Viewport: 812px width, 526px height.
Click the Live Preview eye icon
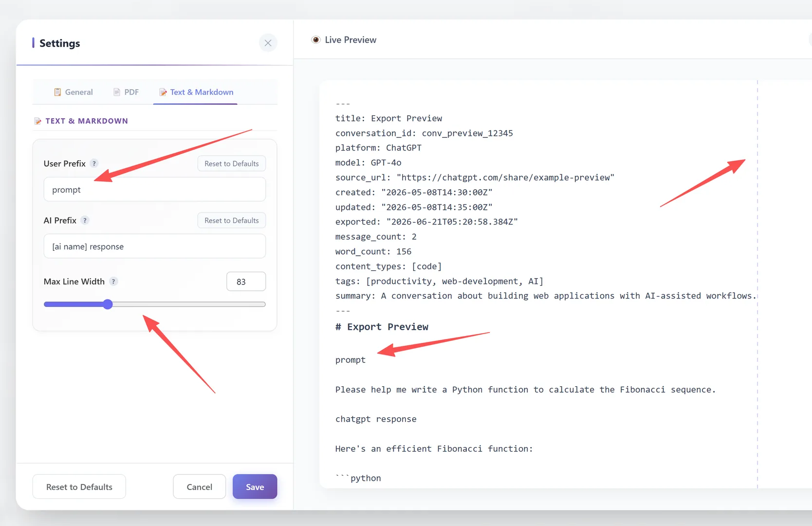316,40
